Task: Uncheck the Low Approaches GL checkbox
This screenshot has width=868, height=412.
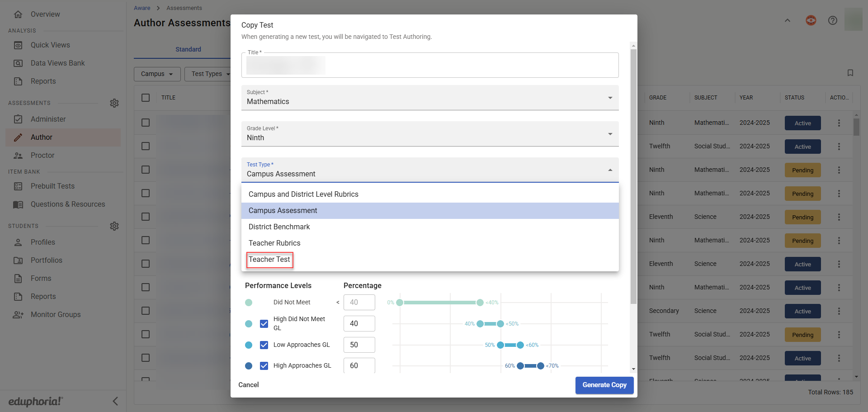Action: pos(264,345)
